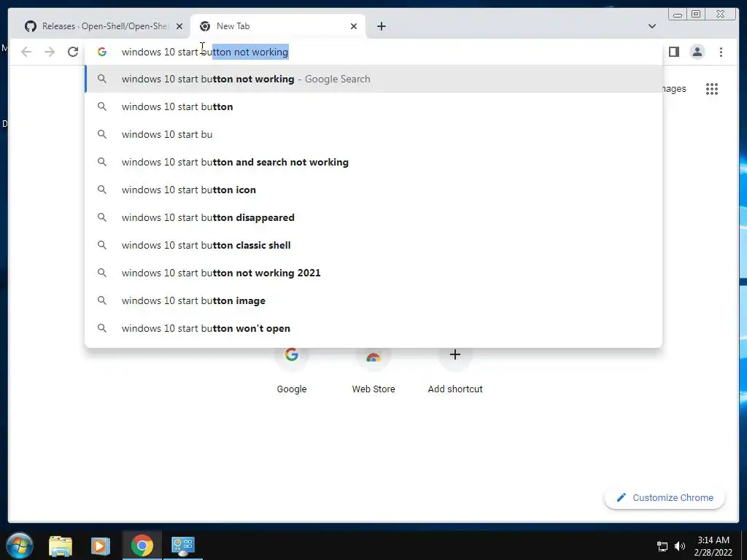This screenshot has width=747, height=560.
Task: Select suggestion 'start button won't open'
Action: 373,328
